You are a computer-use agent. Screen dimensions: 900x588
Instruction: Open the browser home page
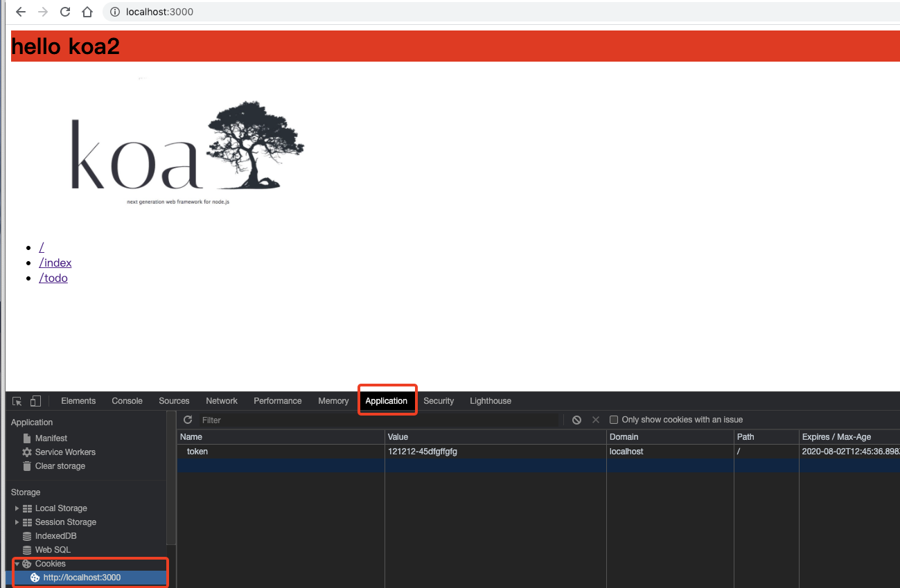[87, 12]
